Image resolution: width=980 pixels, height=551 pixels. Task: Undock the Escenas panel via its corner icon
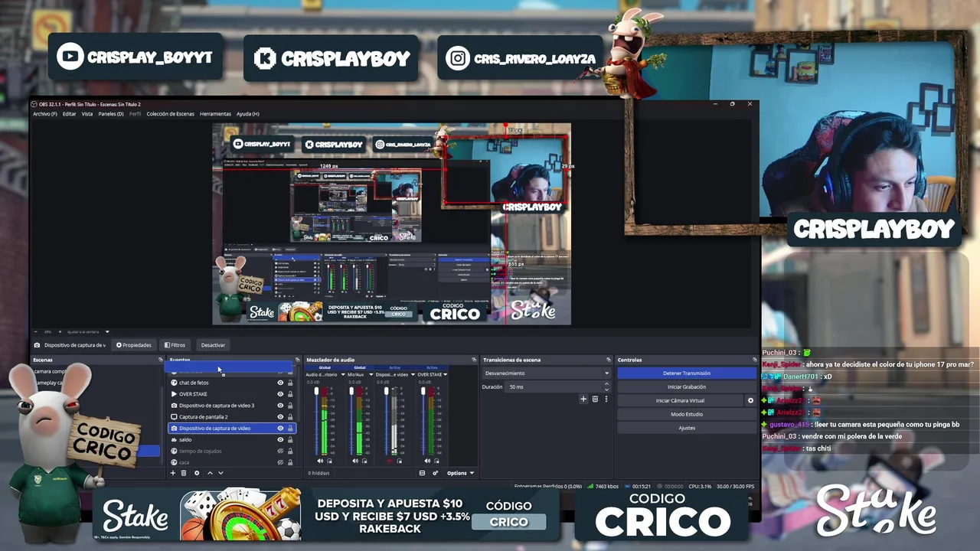click(x=161, y=360)
